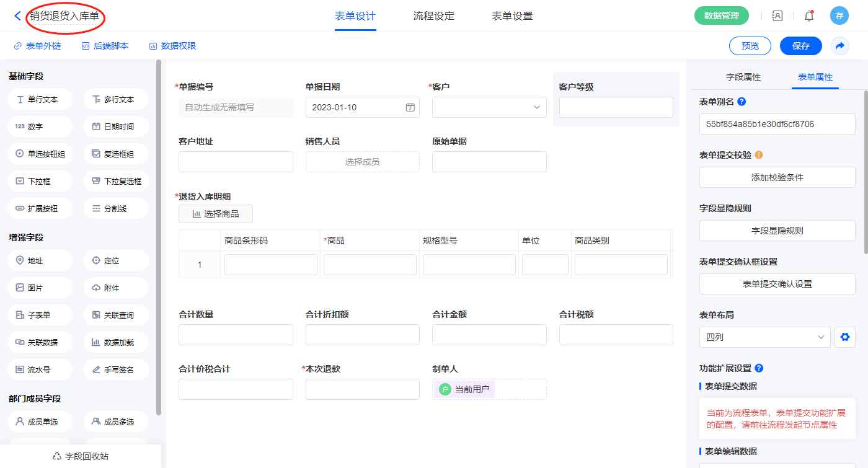
Task: Switch to the 流程设定 tab
Action: 433,16
